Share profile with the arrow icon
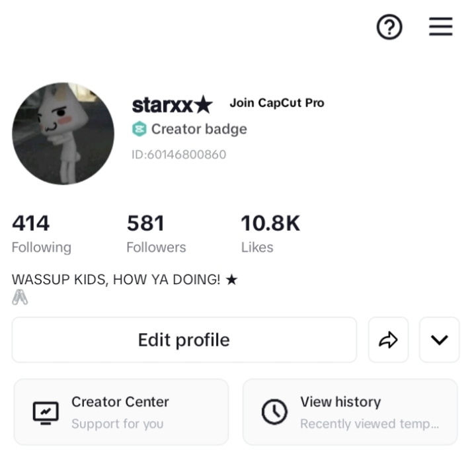This screenshot has width=476, height=476. [388, 340]
